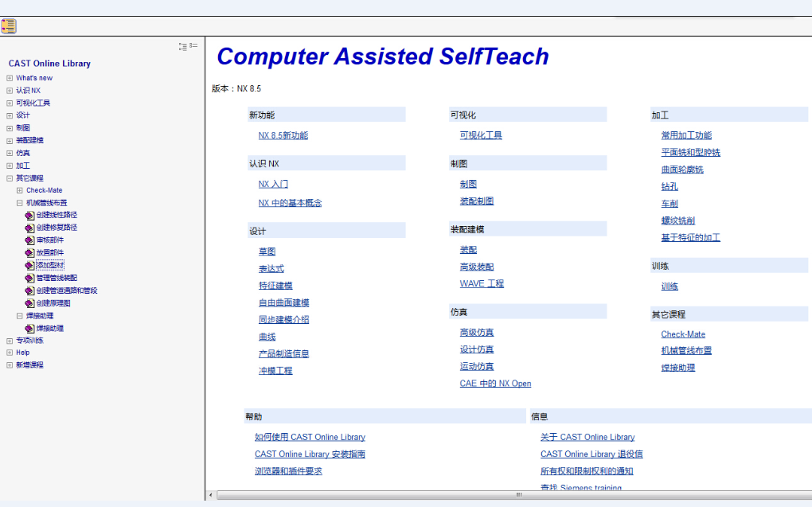Image resolution: width=812 pixels, height=507 pixels.
Task: Open the 基于特征的加工 link
Action: coord(691,238)
